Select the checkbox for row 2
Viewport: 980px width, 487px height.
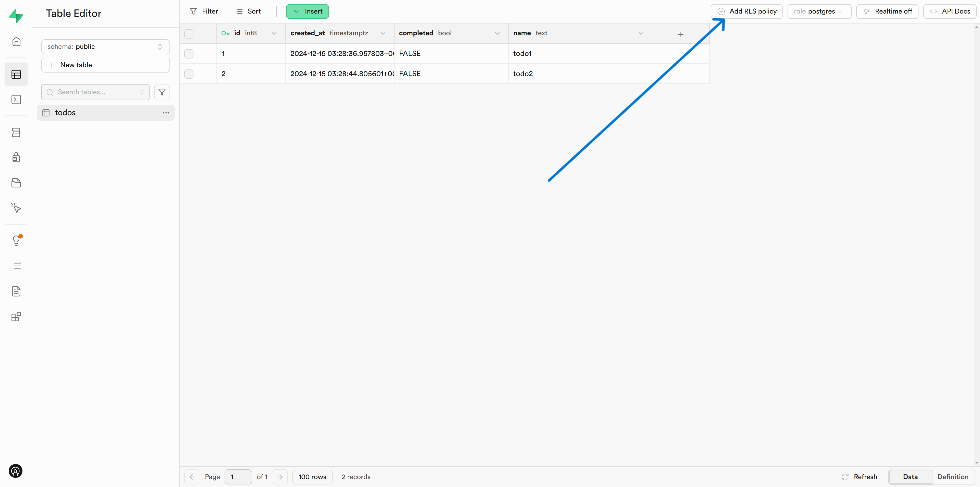tap(189, 74)
